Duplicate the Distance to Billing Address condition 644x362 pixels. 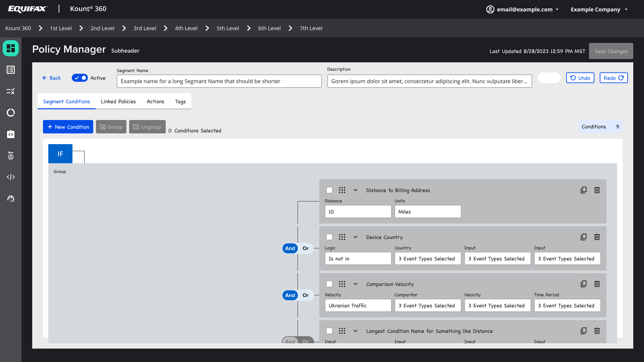pyautogui.click(x=584, y=190)
